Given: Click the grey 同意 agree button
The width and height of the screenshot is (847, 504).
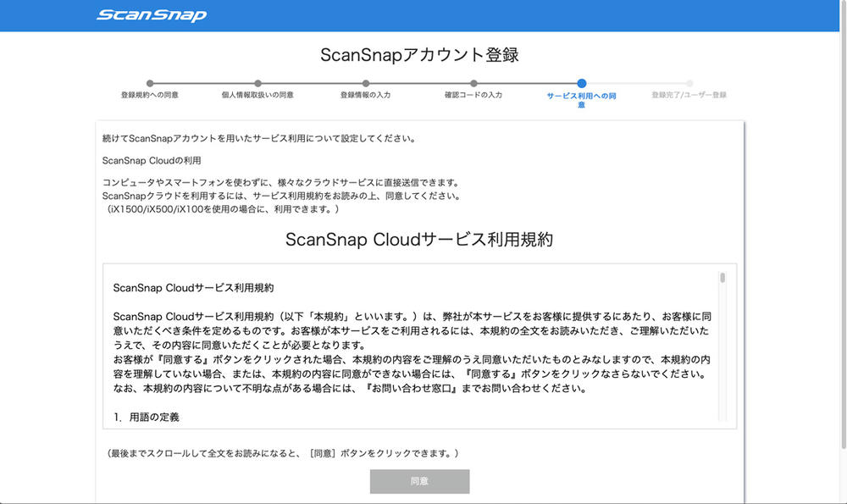Looking at the screenshot, I should click(x=420, y=481).
